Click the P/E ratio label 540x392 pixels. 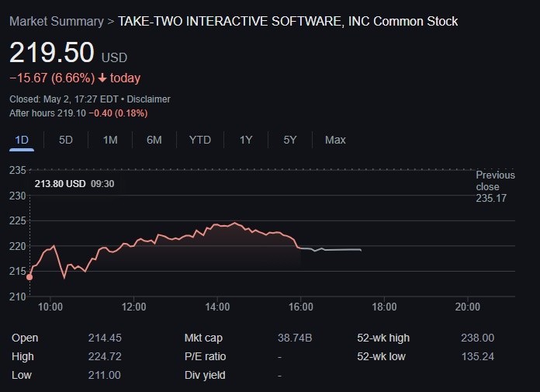206,356
